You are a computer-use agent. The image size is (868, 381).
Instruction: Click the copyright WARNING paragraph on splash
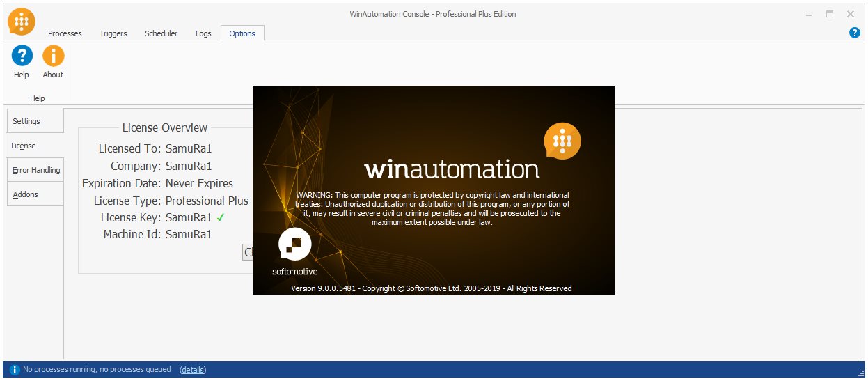432,208
